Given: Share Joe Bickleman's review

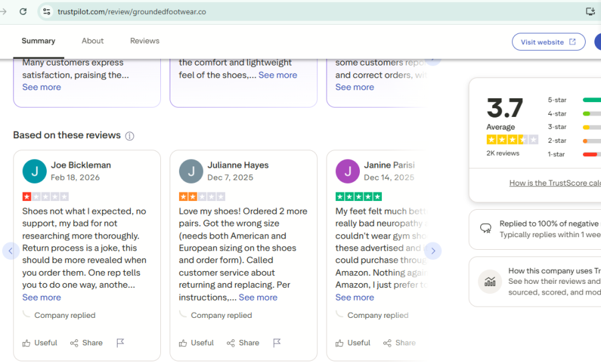Looking at the screenshot, I should point(86,343).
